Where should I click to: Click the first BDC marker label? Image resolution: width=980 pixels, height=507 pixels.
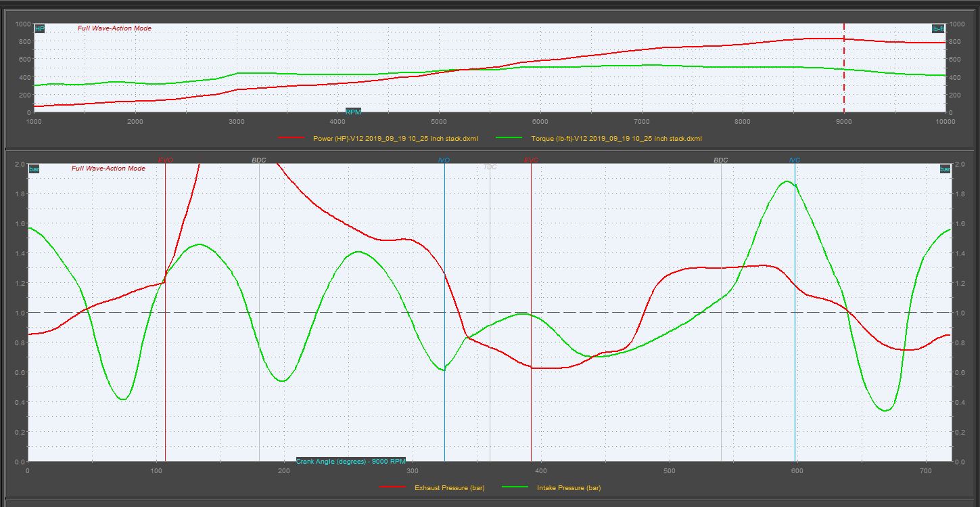(259, 160)
